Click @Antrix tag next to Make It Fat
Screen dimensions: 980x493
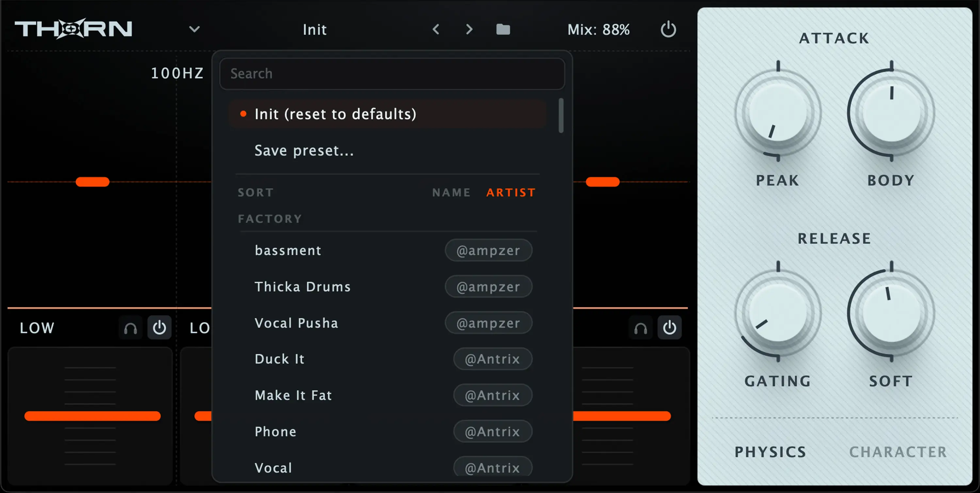tap(493, 396)
